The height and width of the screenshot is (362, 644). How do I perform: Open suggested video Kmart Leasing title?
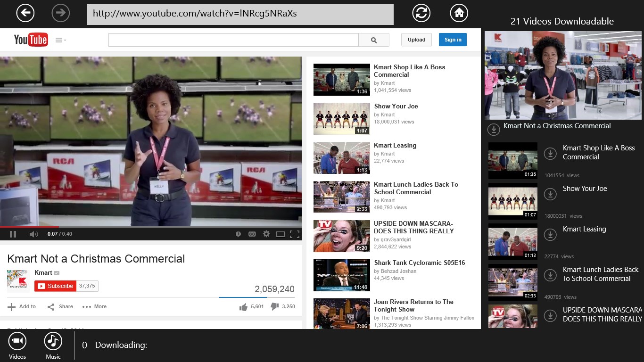coord(395,145)
